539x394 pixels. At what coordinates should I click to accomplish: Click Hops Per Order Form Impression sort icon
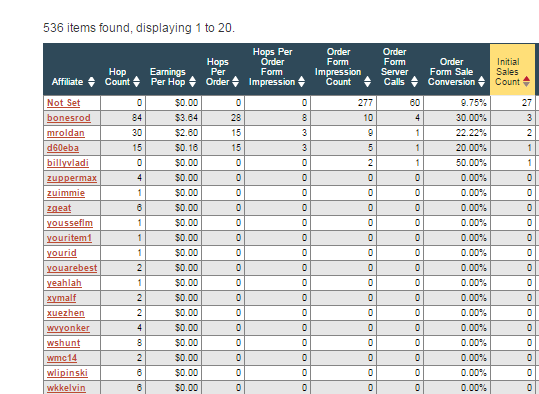[301, 82]
